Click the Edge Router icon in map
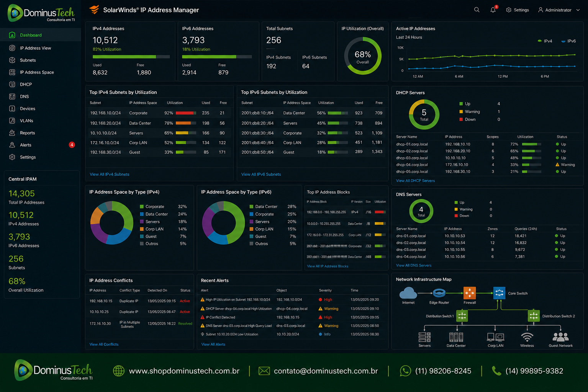This screenshot has width=588, height=392. tap(439, 293)
